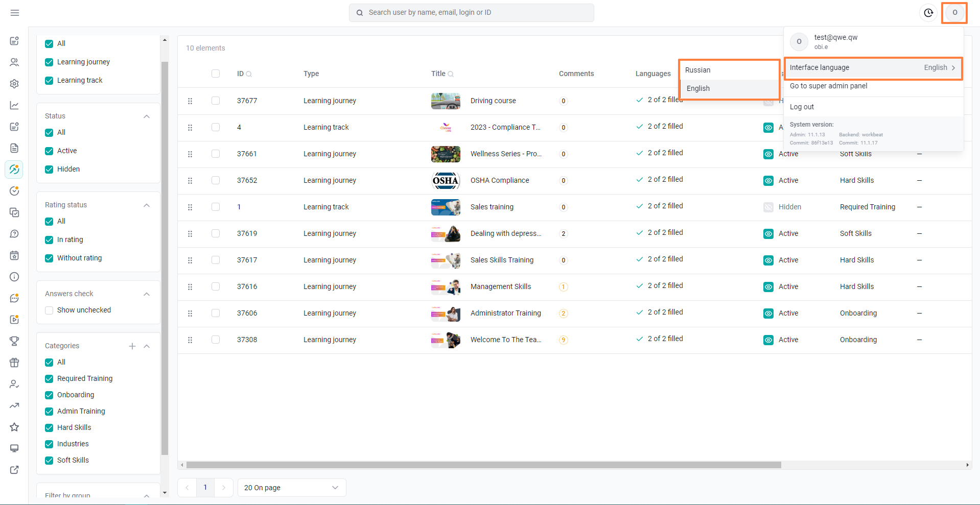This screenshot has width=980, height=505.
Task: Click drag handle of OSHA Compliance row
Action: tap(190, 181)
